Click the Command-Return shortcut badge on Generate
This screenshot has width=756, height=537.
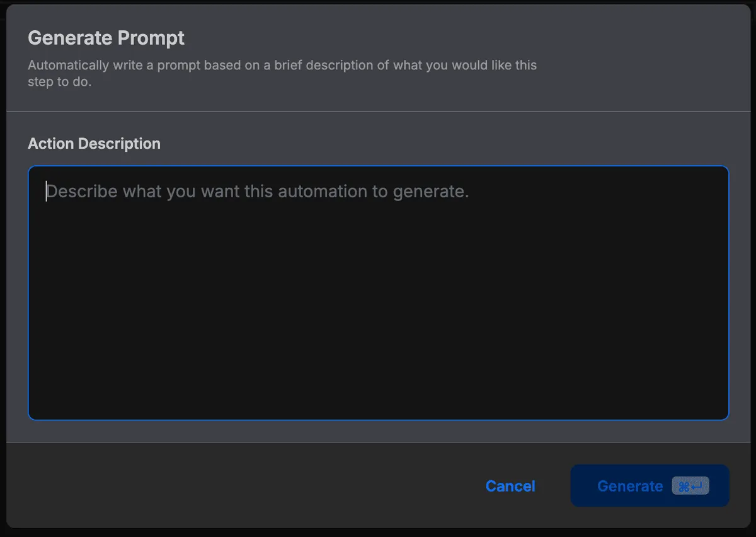[690, 486]
